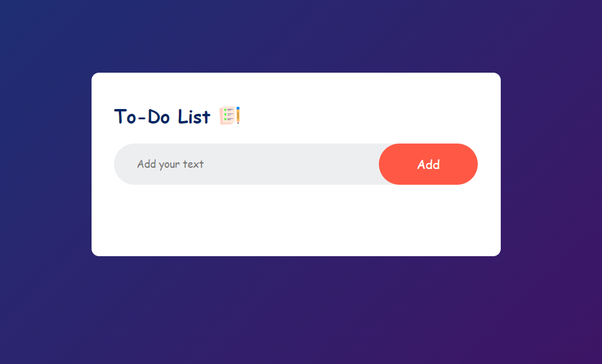Click the word 'To-Do' in the title
The height and width of the screenshot is (364, 602).
[x=142, y=116]
